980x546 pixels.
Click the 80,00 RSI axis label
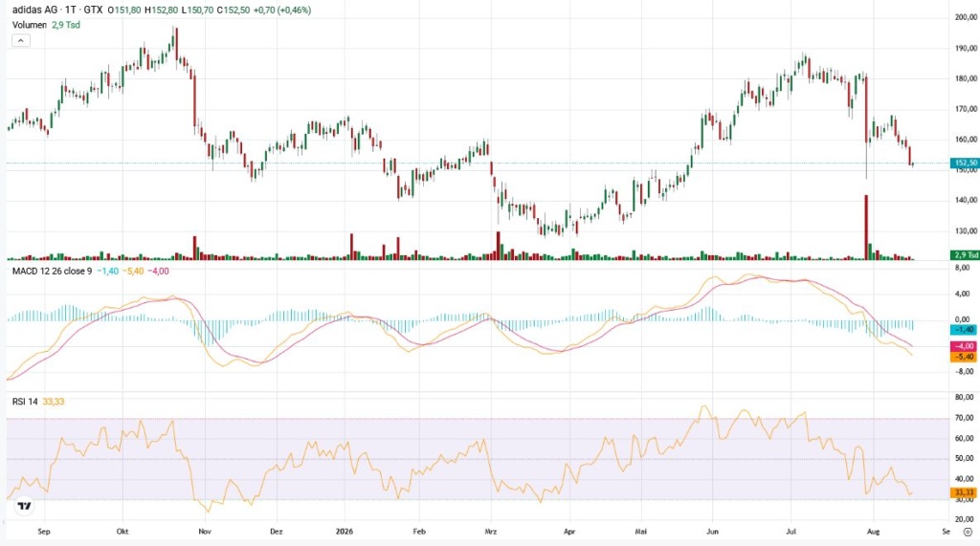[965, 397]
